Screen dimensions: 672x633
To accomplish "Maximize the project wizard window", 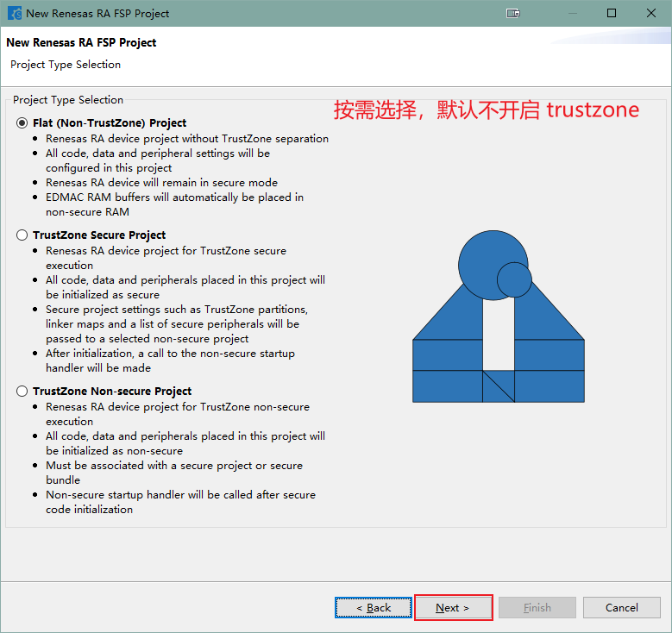I will coord(612,13).
